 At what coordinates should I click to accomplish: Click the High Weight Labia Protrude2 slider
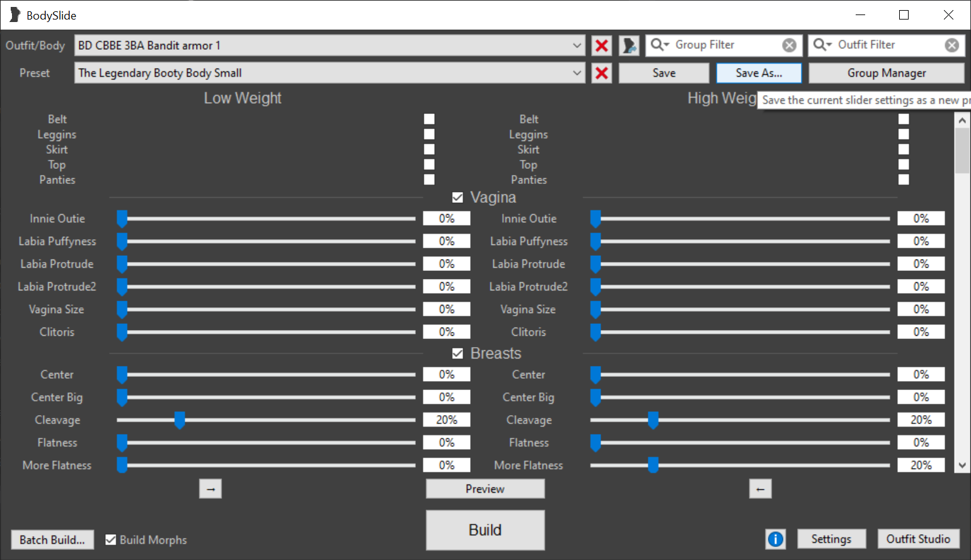click(740, 287)
